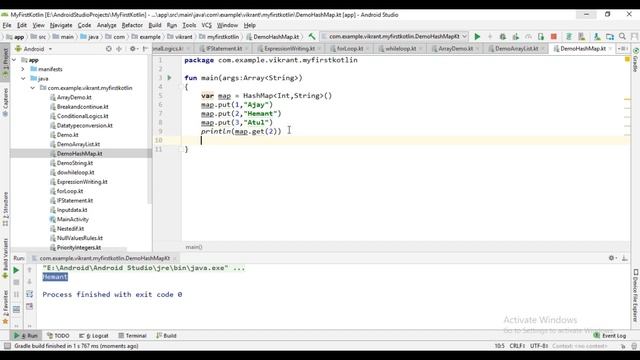Click the CRLF line separator selector
Viewport: 640px width, 360px height.
click(x=517, y=346)
